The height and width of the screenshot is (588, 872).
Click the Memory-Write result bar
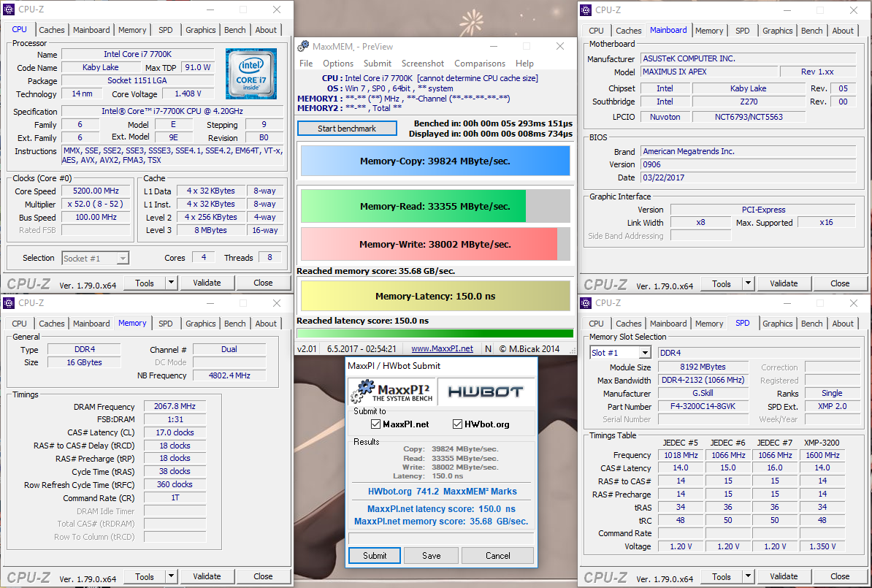point(435,244)
